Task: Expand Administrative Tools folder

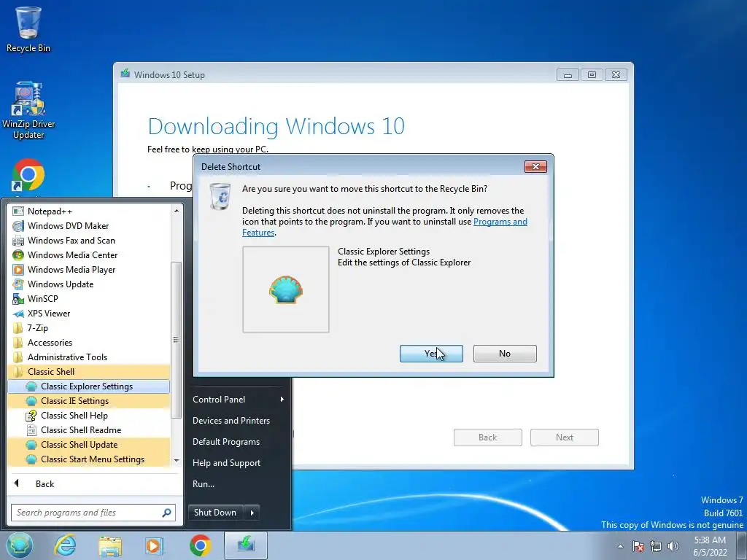Action: [x=89, y=357]
